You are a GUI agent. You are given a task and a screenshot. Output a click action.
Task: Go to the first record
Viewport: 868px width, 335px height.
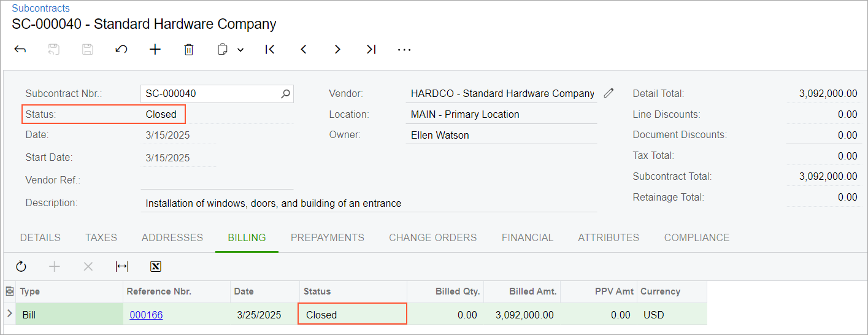click(270, 50)
